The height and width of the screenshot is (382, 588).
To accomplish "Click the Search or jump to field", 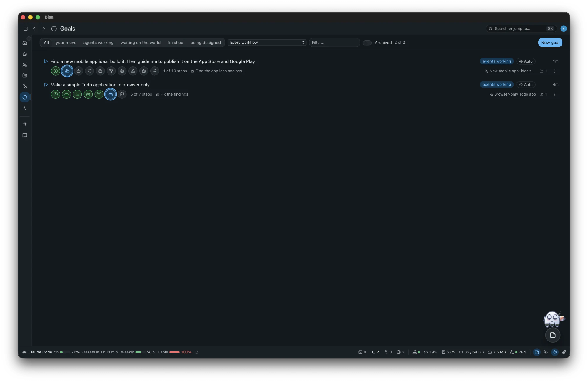I will click(521, 29).
